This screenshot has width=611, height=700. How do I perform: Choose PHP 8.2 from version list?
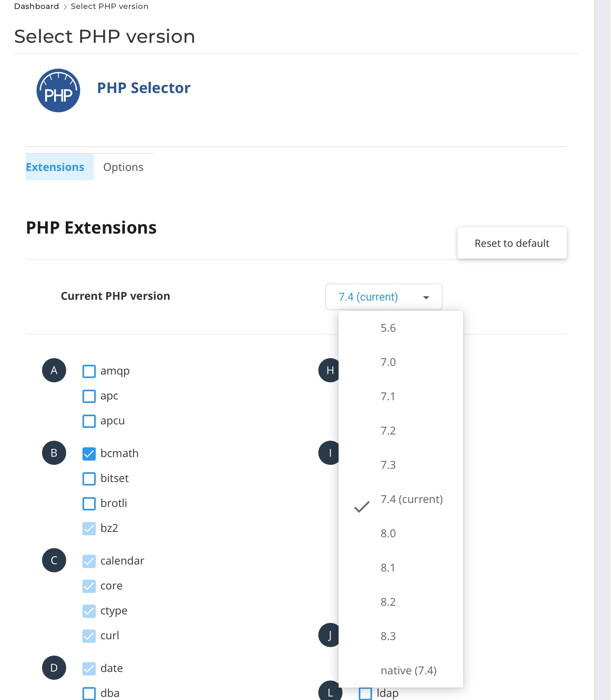pos(388,602)
